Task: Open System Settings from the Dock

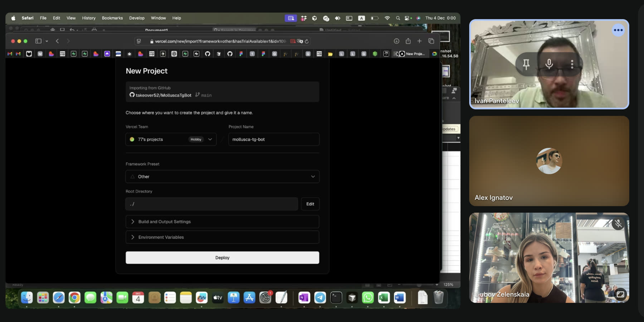Action: (265, 298)
